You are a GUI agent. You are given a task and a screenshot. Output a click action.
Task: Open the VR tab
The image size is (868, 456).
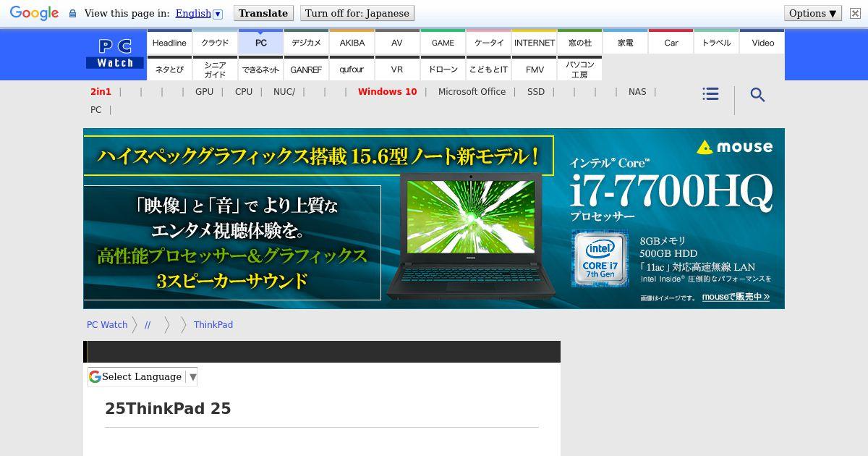click(x=397, y=69)
